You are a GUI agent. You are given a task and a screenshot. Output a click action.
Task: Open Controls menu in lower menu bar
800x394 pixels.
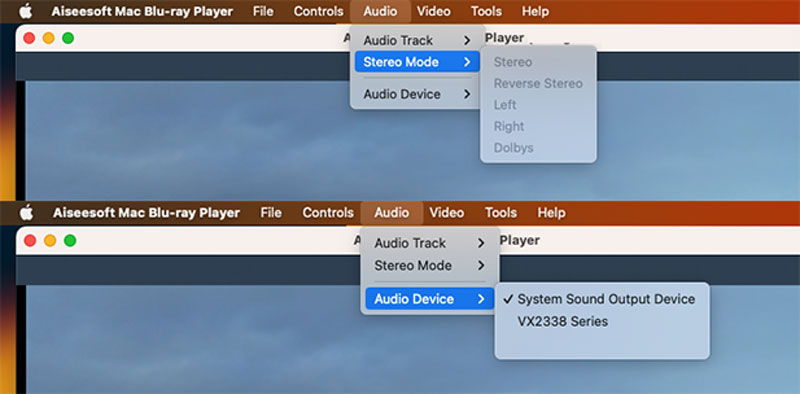click(x=328, y=212)
